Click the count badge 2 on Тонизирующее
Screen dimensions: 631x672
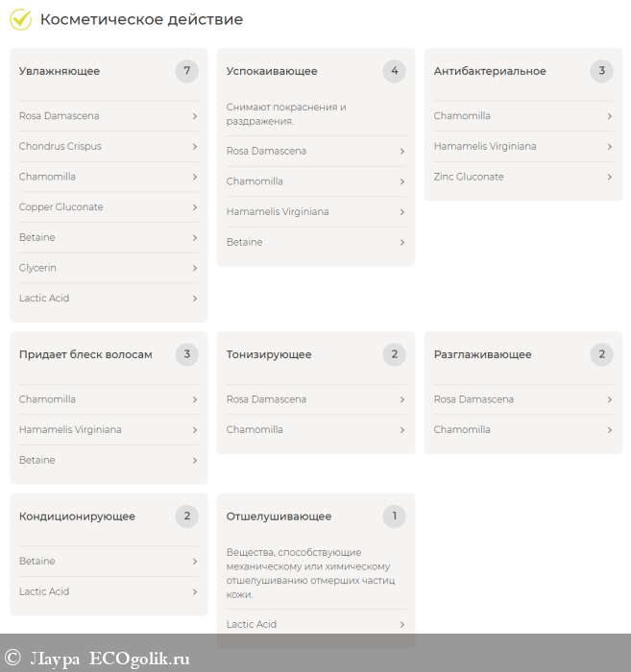point(394,354)
